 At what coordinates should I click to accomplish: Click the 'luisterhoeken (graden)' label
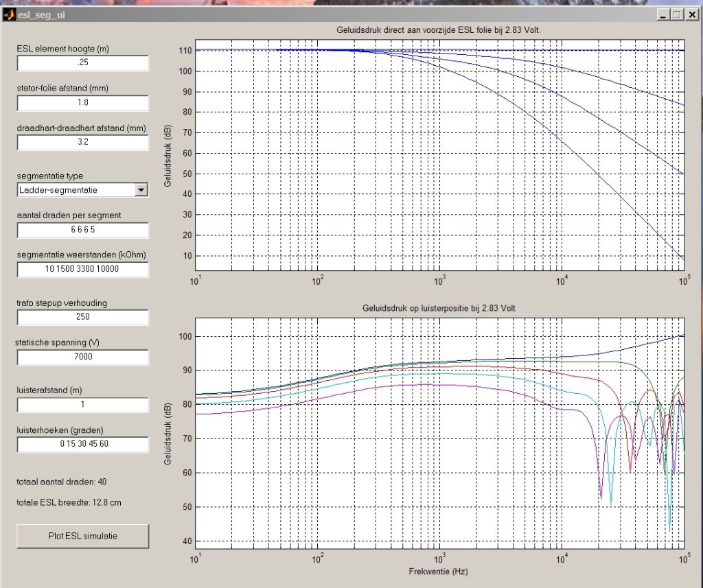[60, 430]
